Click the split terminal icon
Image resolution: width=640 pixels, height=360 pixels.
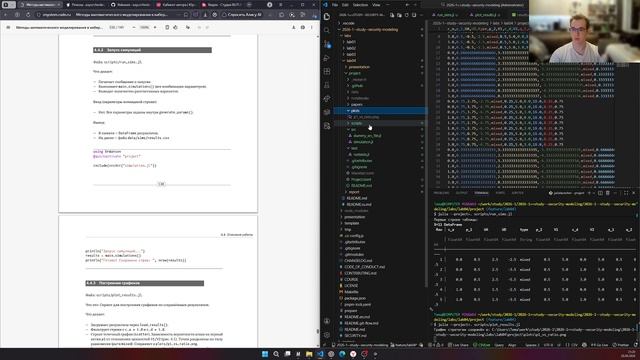[600, 193]
